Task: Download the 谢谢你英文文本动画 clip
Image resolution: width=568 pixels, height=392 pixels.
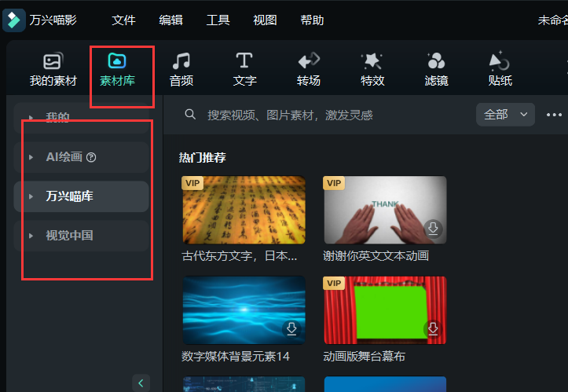Action: click(x=433, y=229)
